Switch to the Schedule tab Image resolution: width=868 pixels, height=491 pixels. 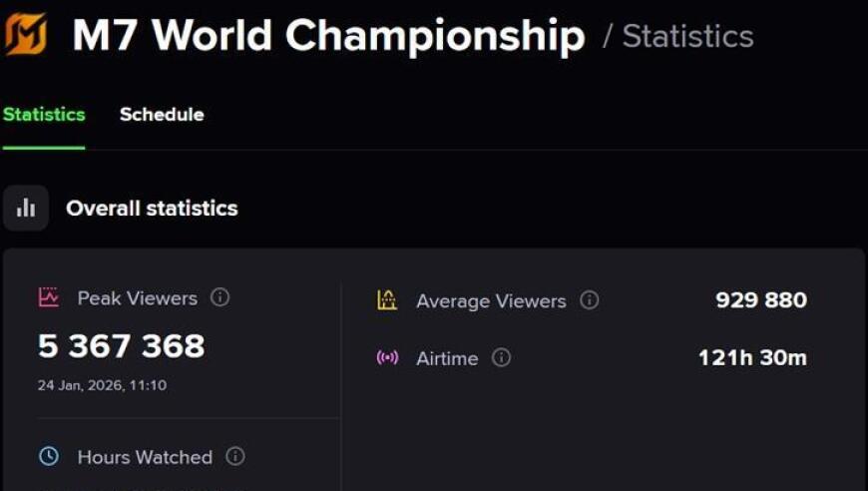tap(162, 115)
